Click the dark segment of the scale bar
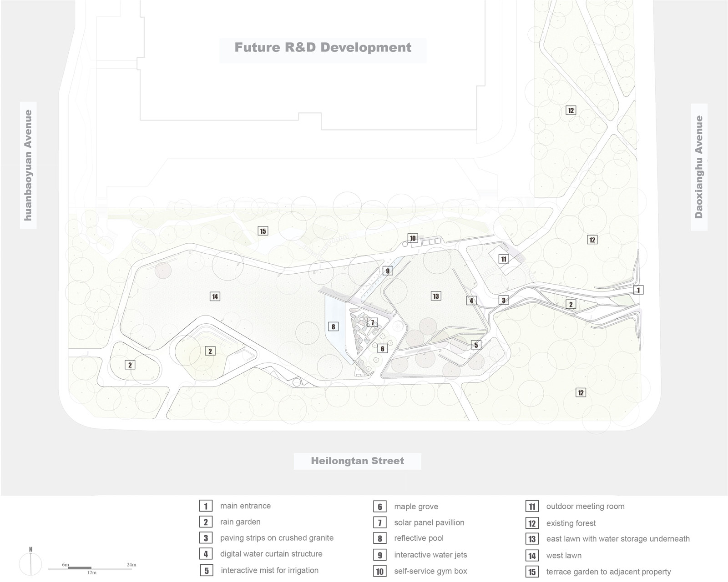Viewport: 728px width, 582px height. (x=80, y=567)
